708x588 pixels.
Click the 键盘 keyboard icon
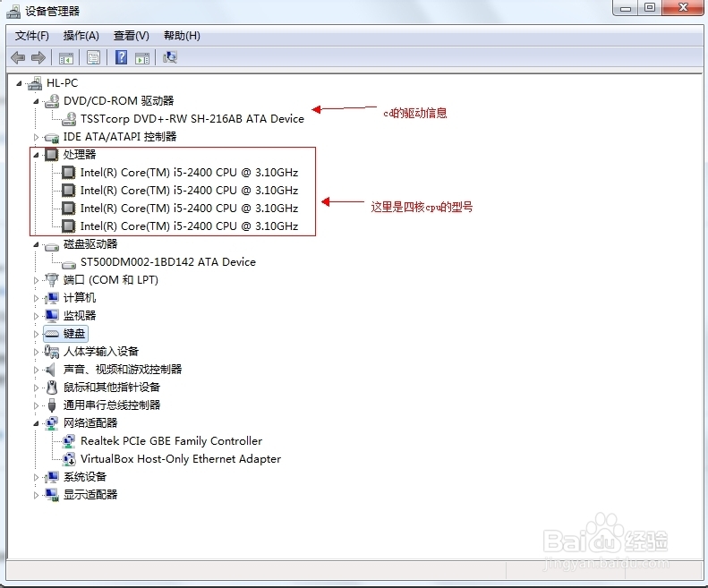52,334
